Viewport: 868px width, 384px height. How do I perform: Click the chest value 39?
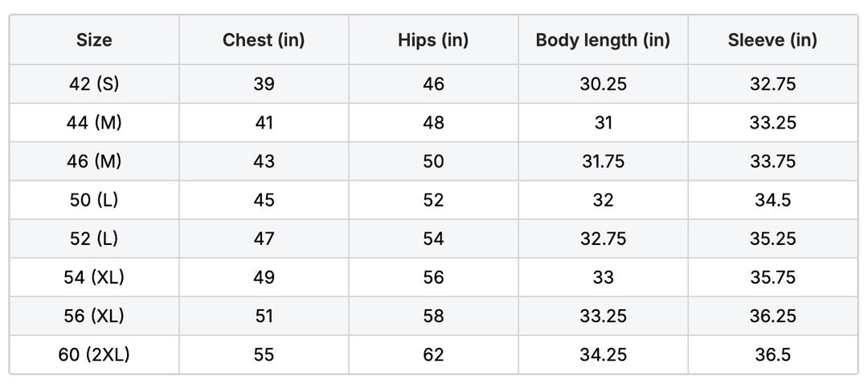[264, 84]
